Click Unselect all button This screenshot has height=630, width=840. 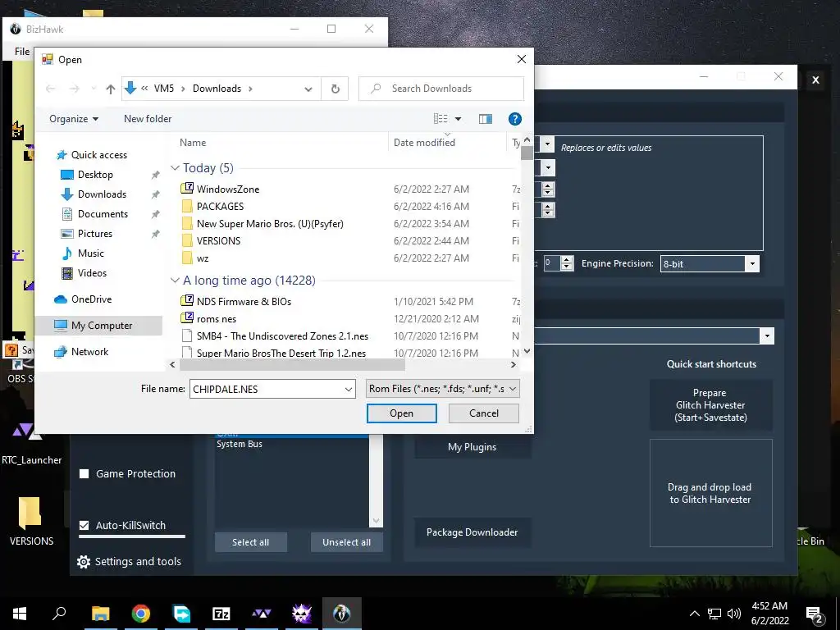coord(347,542)
